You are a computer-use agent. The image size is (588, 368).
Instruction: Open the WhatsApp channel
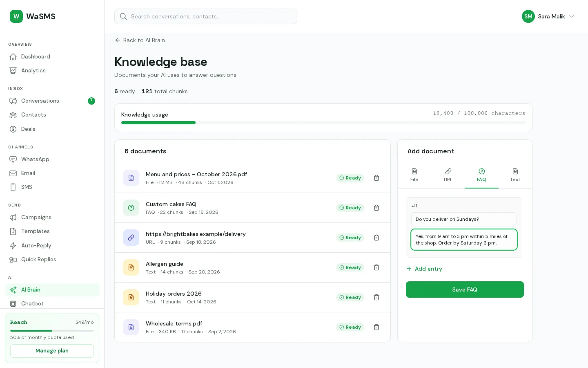tap(52, 159)
